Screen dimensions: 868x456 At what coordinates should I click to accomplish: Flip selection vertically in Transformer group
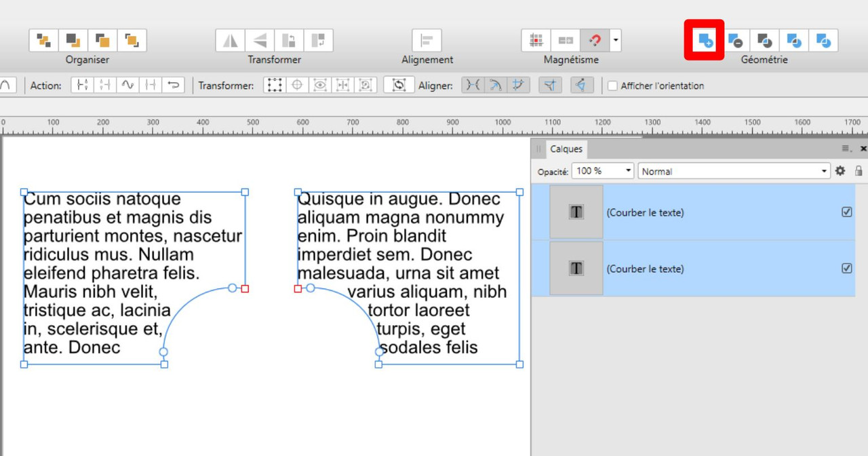[260, 41]
